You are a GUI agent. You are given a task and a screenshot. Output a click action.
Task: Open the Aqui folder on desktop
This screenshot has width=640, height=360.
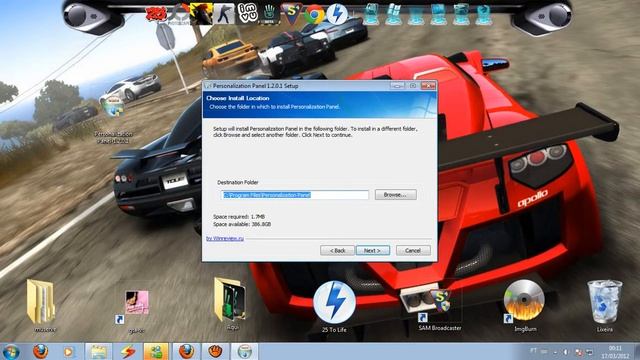[231, 304]
